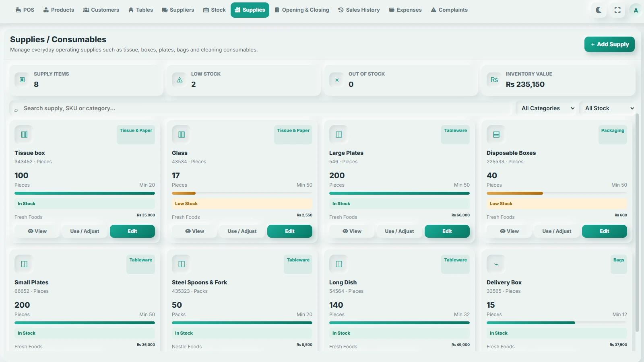Viewport: 644px width, 362px height.
Task: Click Supply Items stat icon
Action: point(22,80)
